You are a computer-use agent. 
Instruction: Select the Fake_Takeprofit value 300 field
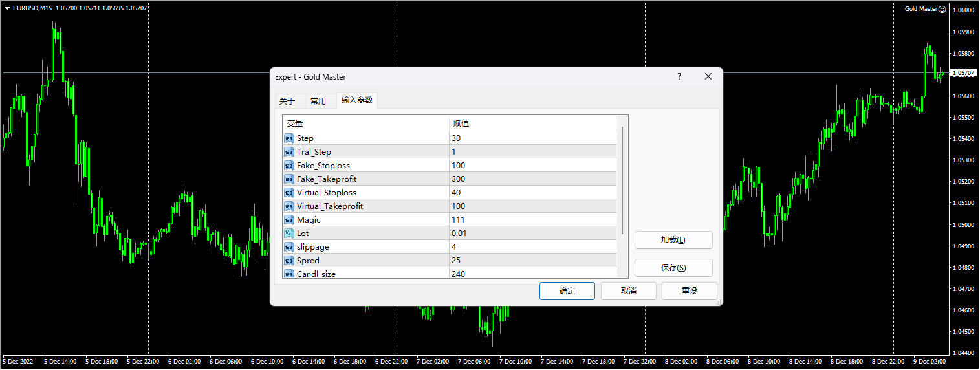pos(532,179)
